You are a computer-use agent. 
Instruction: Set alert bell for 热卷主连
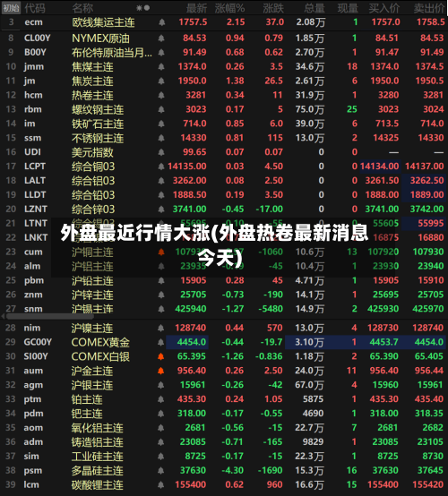[x=161, y=95]
